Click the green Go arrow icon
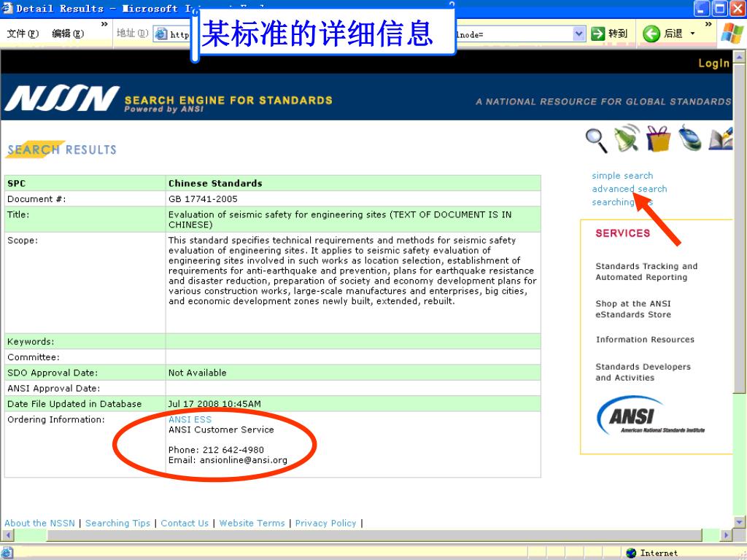 point(597,34)
